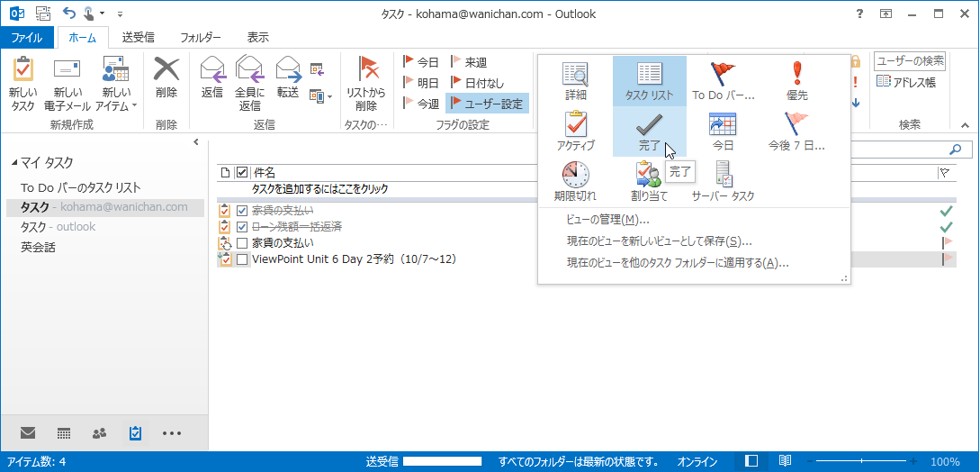
Task: Open the ファイル tab
Action: 27,38
